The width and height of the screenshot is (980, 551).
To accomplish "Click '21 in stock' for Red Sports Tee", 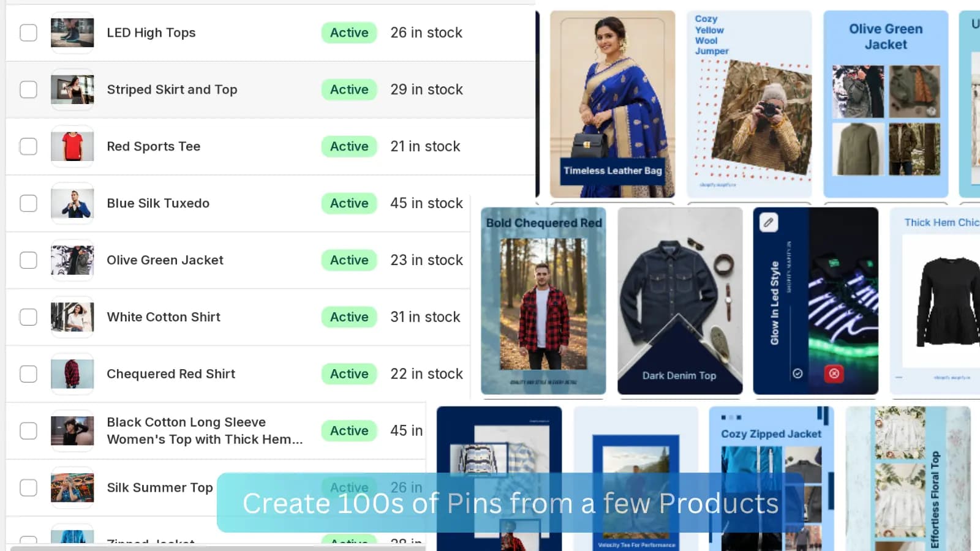I will 425,146.
